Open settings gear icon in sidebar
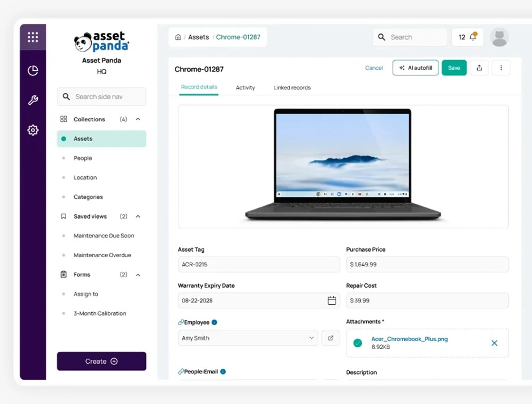The height and width of the screenshot is (404, 532). coord(33,130)
